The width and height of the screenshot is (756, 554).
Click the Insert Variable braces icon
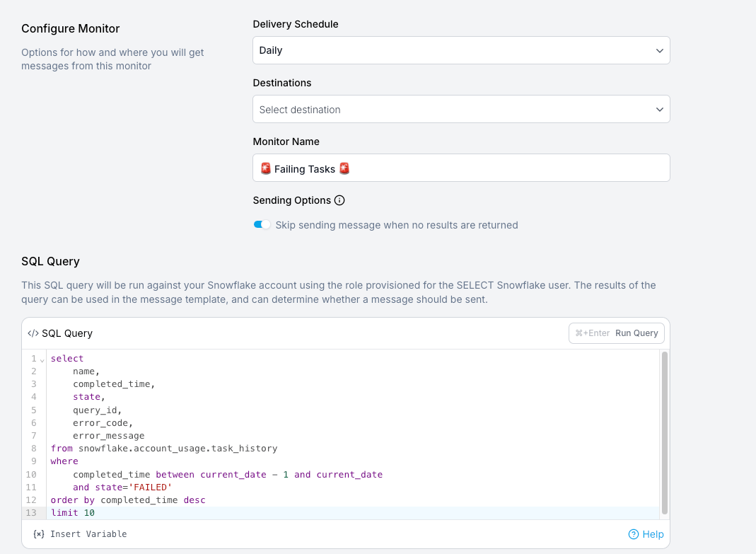pyautogui.click(x=39, y=533)
